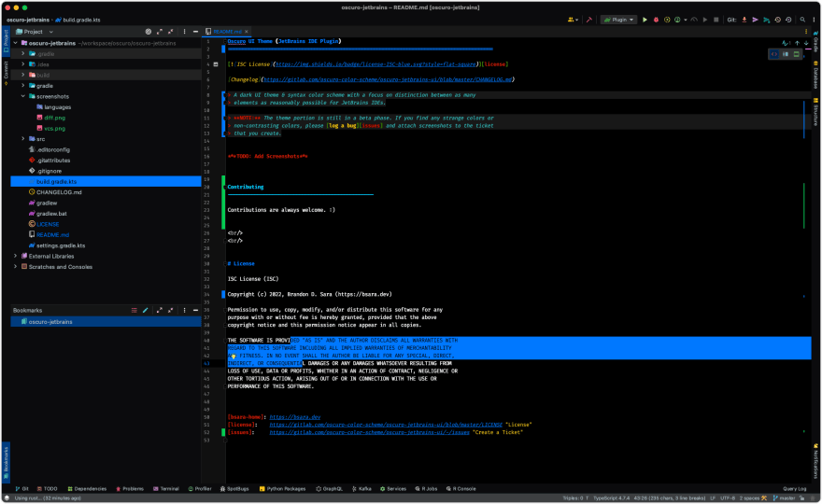Image resolution: width=822 pixels, height=504 pixels.
Task: Hide the Project tool window
Action: tap(195, 32)
